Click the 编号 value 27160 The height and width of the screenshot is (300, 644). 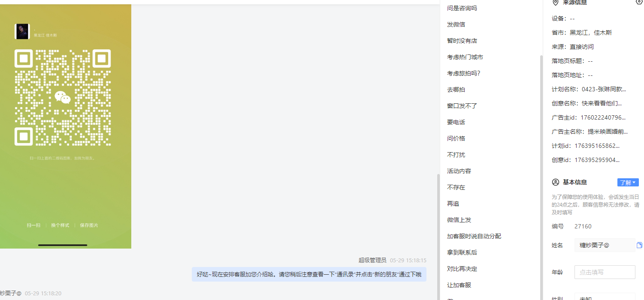583,226
